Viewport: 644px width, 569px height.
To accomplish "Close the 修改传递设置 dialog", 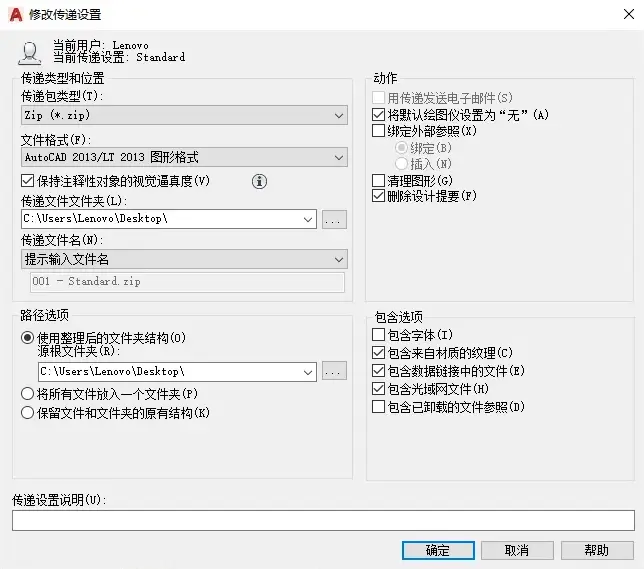I will pos(628,14).
